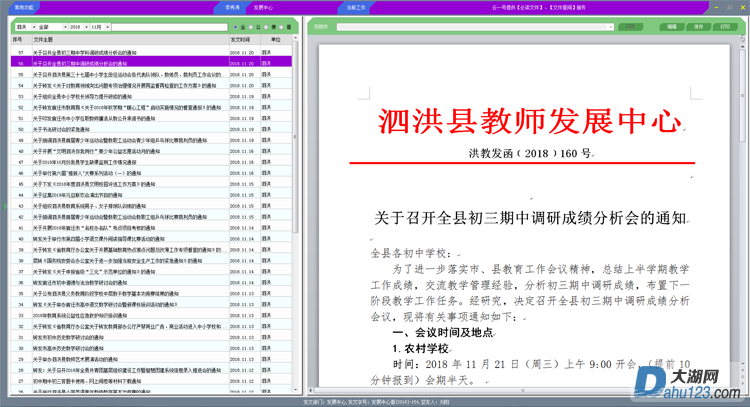Select file row number 47
Image resolution: width=750 pixels, height=407 pixels.
click(151, 162)
